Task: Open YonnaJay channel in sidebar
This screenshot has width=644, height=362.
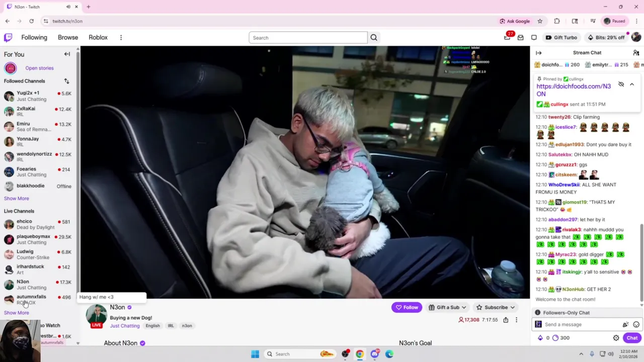Action: click(x=38, y=141)
